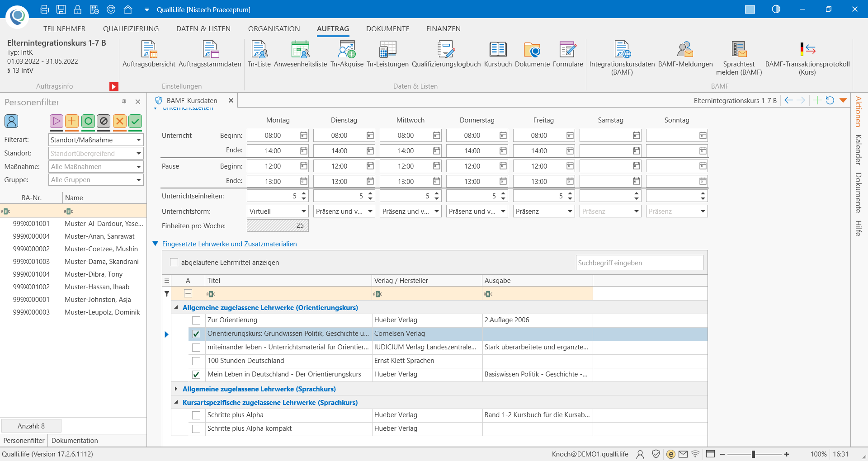Check 100 Stunden Deutschland checkbox
Image resolution: width=868 pixels, height=461 pixels.
pos(196,361)
